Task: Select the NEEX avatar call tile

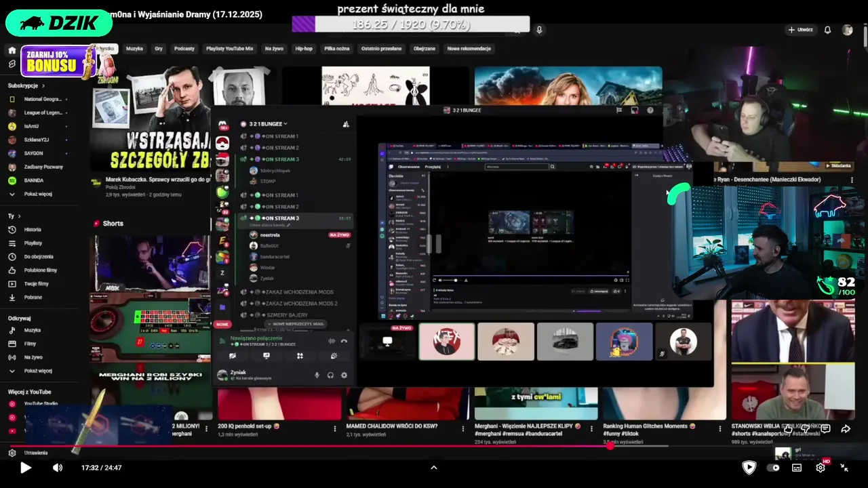Action: [x=446, y=342]
